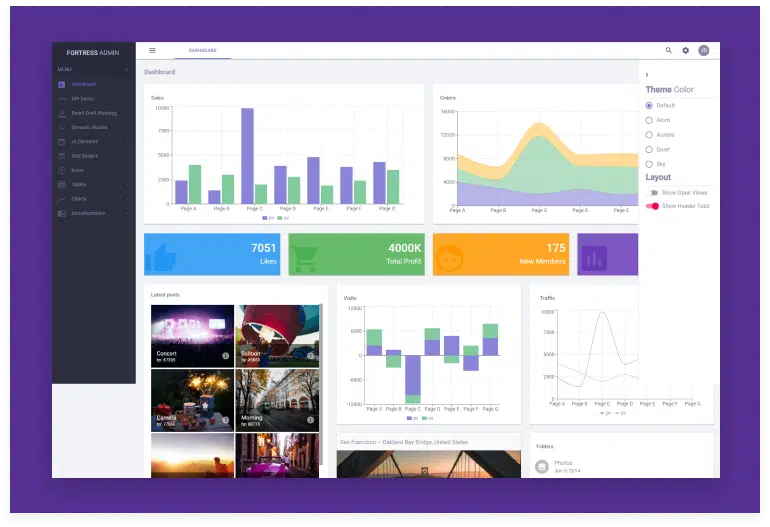Click the '4000K' total profit value
The height and width of the screenshot is (527, 770).
pyautogui.click(x=405, y=248)
